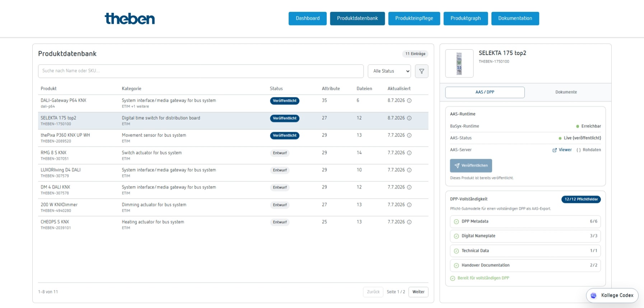Image resolution: width=644 pixels, height=308 pixels.
Task: Click info icon in RMG 8 S KNX row
Action: click(409, 153)
